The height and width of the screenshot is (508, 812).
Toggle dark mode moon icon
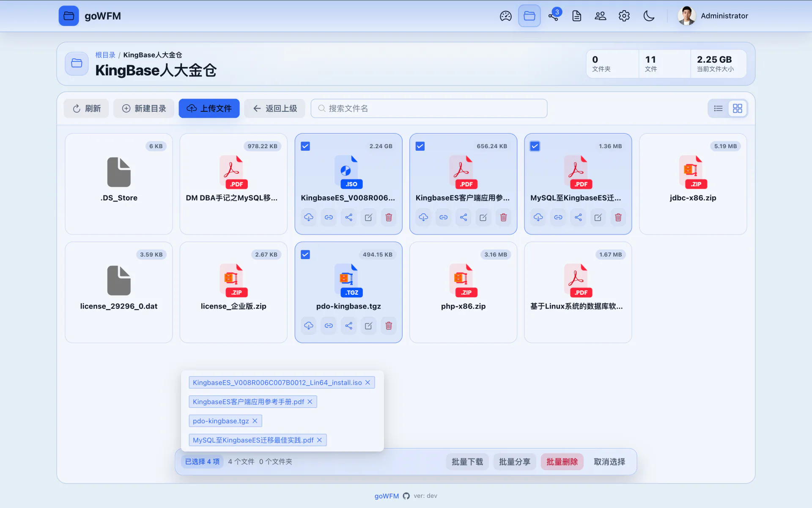[649, 16]
